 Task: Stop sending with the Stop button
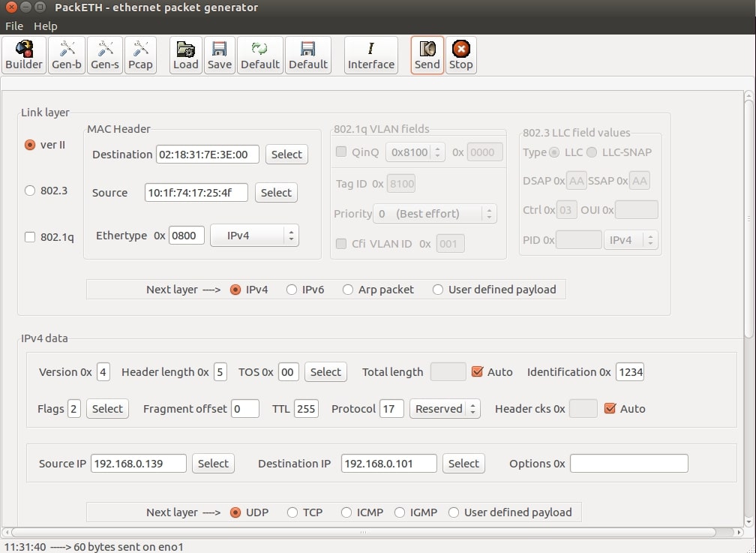(x=461, y=55)
